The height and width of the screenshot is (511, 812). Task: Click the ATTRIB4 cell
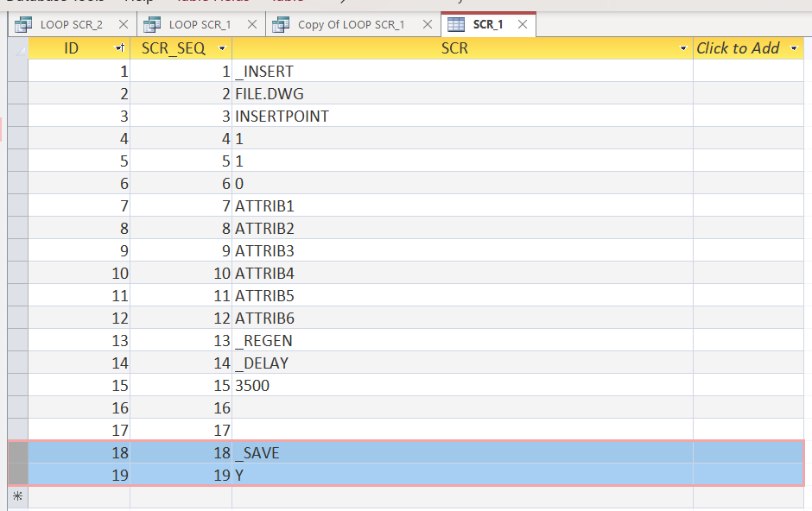462,273
